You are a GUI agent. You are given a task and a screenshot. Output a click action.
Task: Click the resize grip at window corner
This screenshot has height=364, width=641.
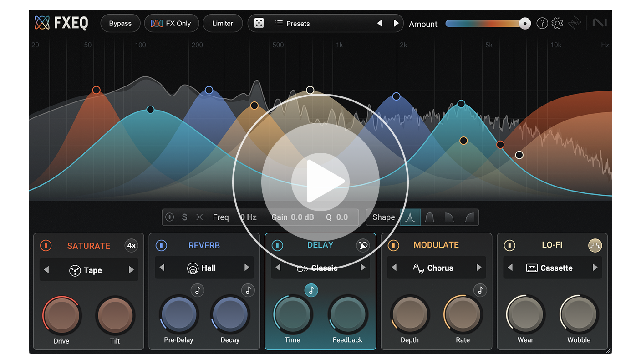pos(608,351)
